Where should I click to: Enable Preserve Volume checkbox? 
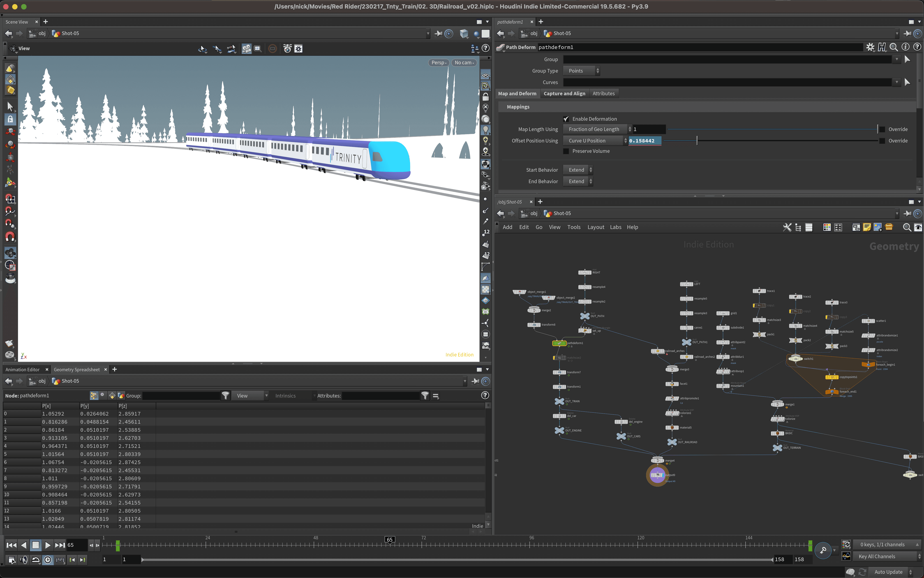566,151
